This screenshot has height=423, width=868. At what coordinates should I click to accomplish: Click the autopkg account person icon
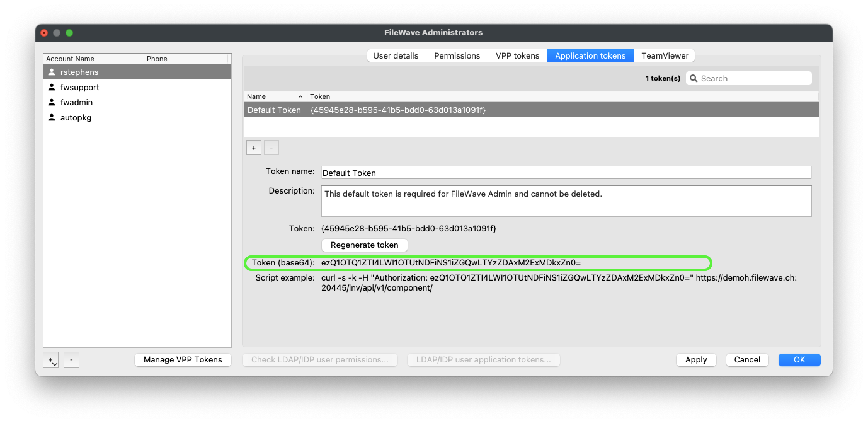click(x=53, y=117)
